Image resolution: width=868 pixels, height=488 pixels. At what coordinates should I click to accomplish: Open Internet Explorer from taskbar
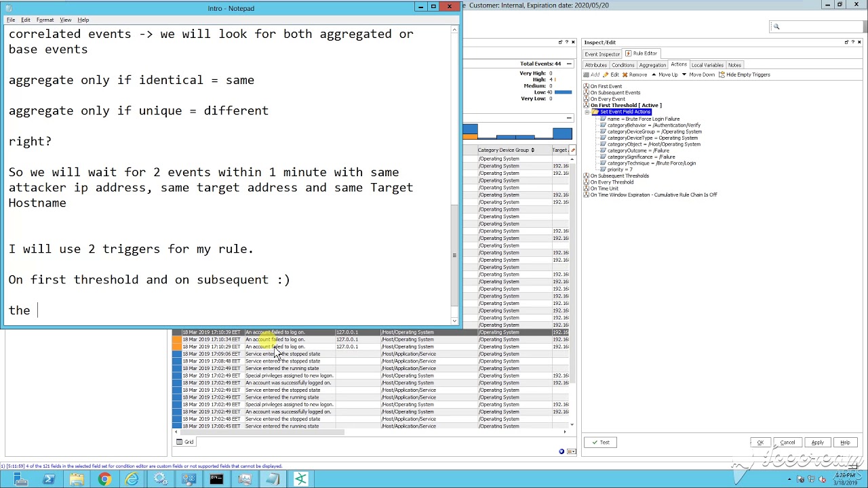[132, 479]
